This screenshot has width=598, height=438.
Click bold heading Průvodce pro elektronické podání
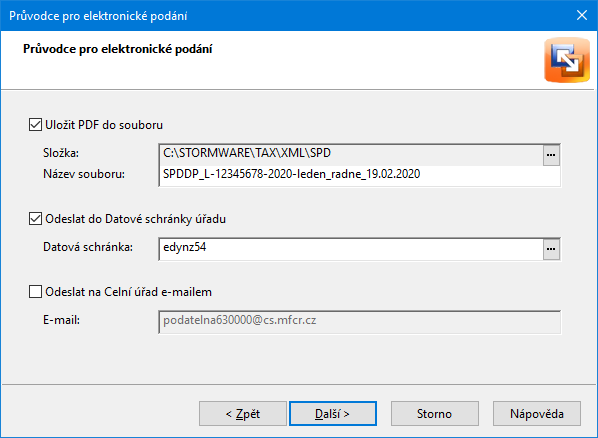117,49
